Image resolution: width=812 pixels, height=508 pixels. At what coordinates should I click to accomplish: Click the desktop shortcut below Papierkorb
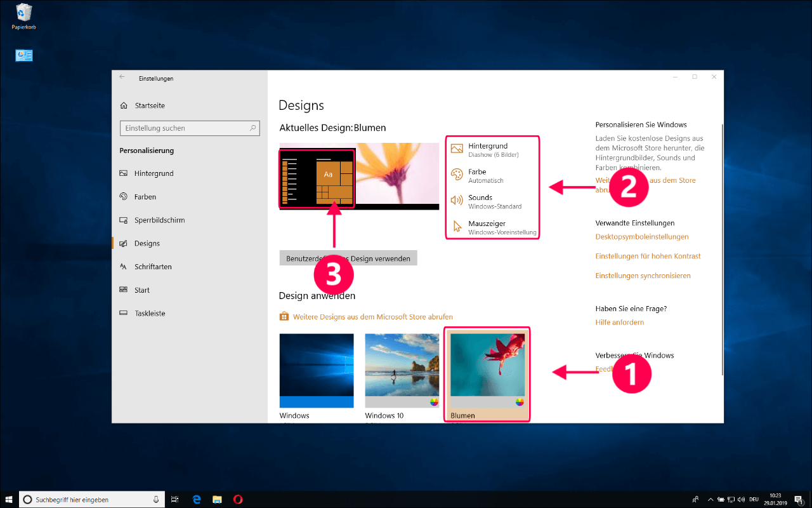coord(24,55)
